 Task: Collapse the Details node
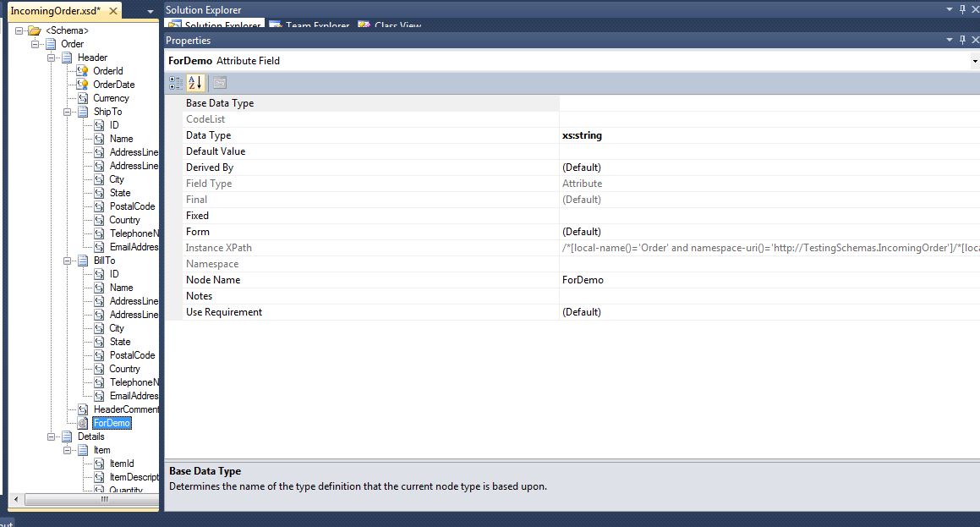[52, 437]
